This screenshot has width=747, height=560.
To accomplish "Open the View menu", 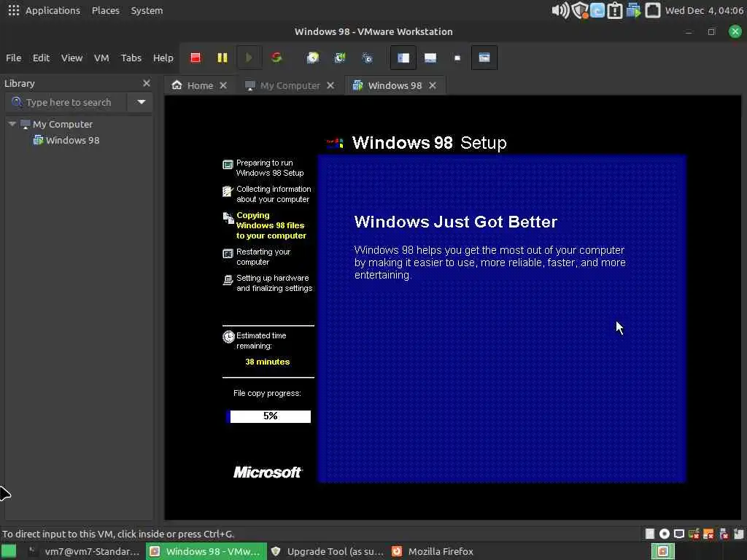I will point(71,58).
